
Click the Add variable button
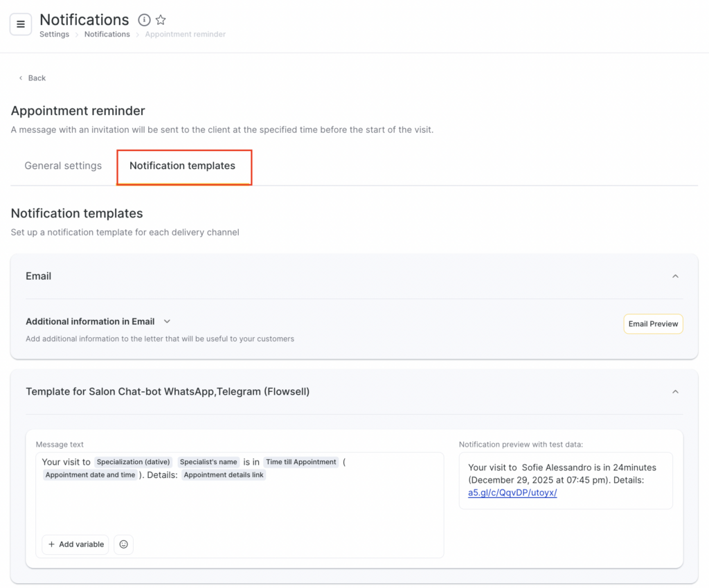pos(75,544)
